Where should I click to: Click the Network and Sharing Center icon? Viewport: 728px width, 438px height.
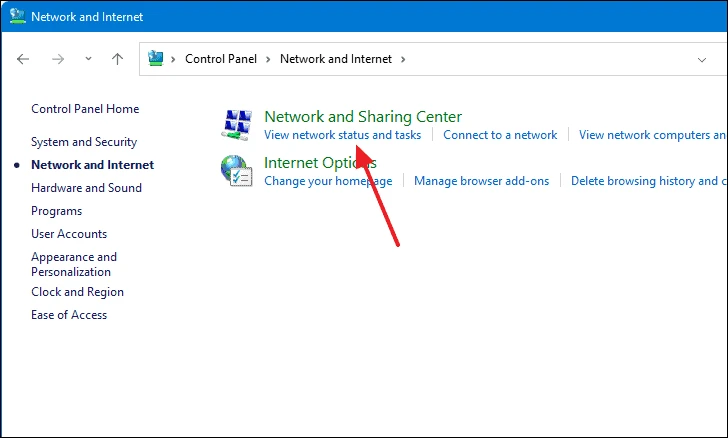237,124
